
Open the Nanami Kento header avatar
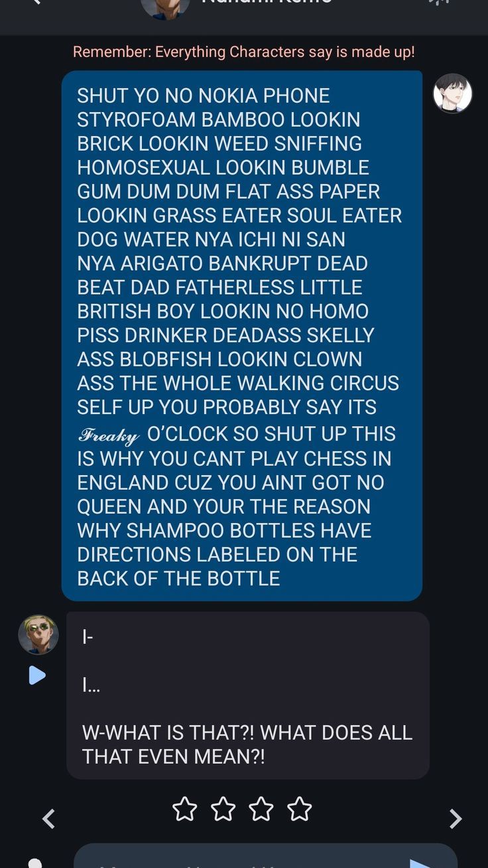click(x=165, y=9)
